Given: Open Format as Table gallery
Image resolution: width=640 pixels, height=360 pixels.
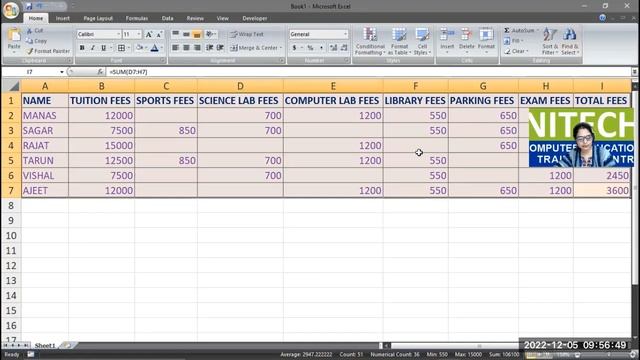Looking at the screenshot, I should 399,41.
